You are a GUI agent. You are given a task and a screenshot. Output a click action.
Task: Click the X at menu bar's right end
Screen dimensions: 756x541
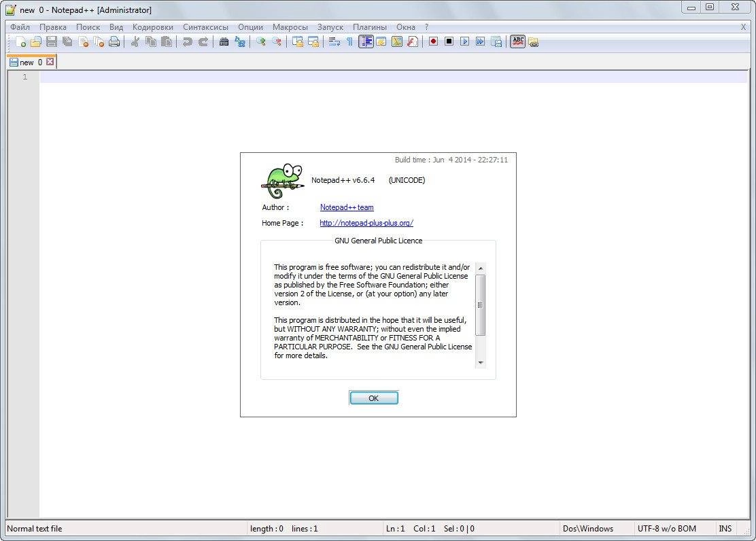click(x=743, y=27)
